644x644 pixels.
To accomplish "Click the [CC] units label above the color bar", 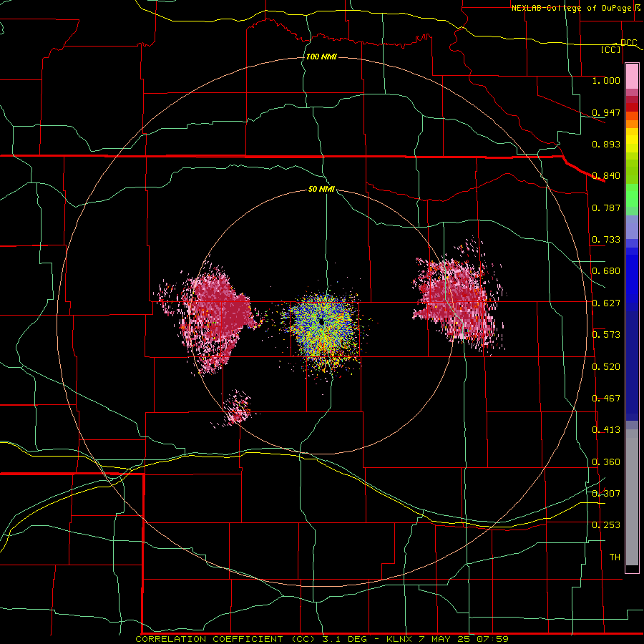I will [611, 49].
